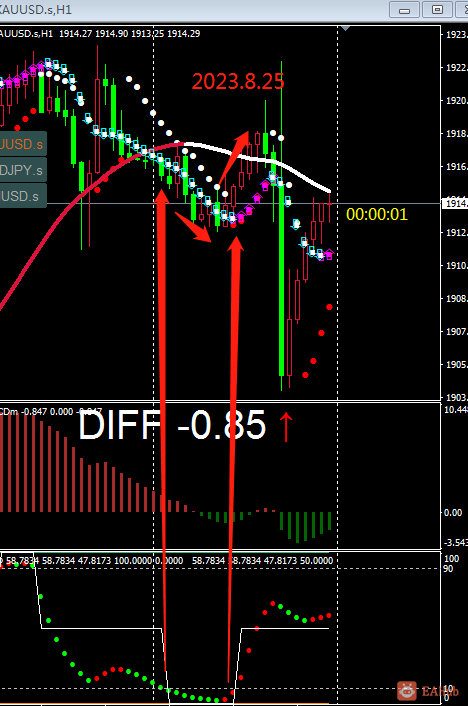The width and height of the screenshot is (468, 706).
Task: Select the USD.s symbol button below DJPY.s
Action: click(x=23, y=196)
